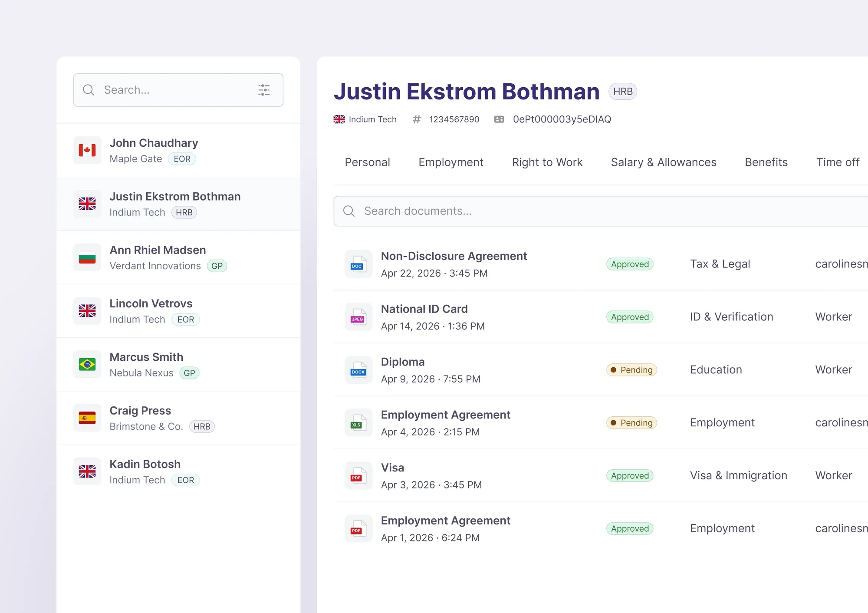Click the Brazil flag next to Marcus Smith
This screenshot has width=868, height=613.
87,364
